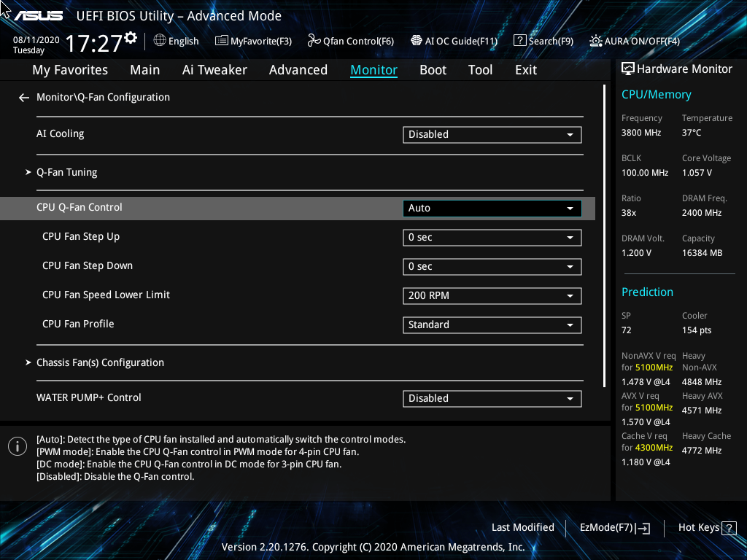Open MyFavorite settings via its icon
This screenshot has width=747, height=560.
[x=253, y=41]
